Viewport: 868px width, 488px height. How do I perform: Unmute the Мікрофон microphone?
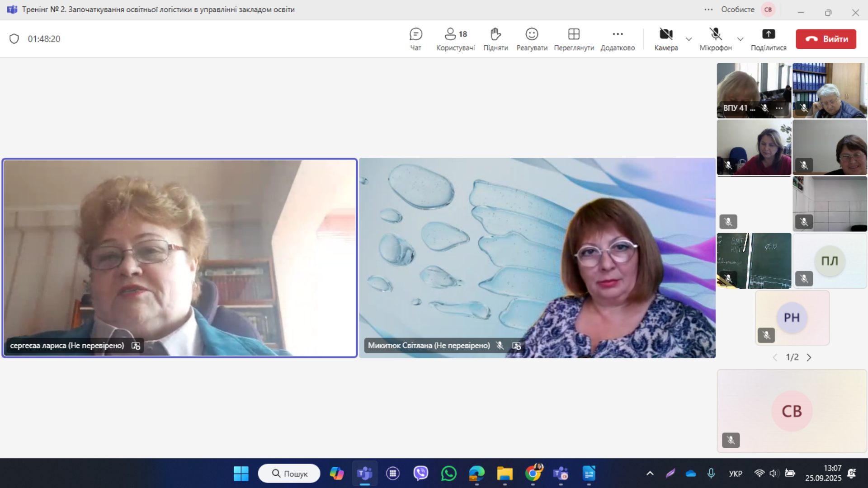tap(715, 39)
